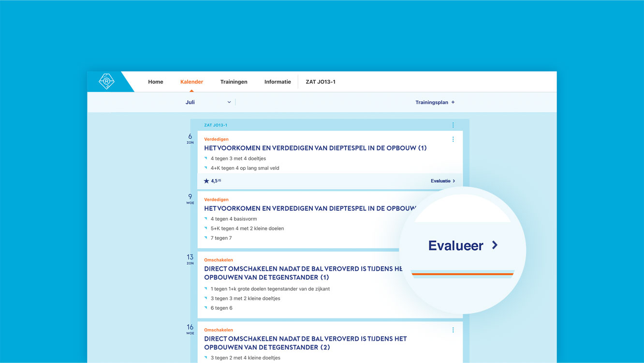Image resolution: width=644 pixels, height=363 pixels.
Task: Go to the Home tab
Action: (x=156, y=82)
